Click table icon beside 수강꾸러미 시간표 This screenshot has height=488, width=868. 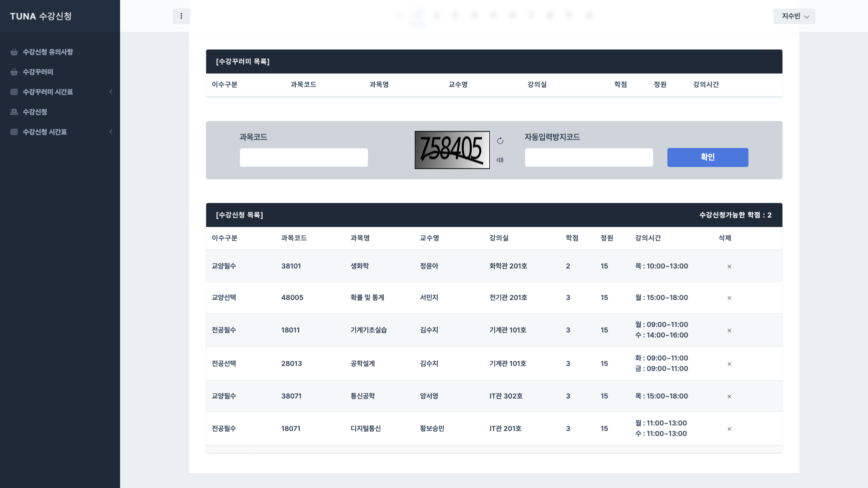pyautogui.click(x=14, y=92)
